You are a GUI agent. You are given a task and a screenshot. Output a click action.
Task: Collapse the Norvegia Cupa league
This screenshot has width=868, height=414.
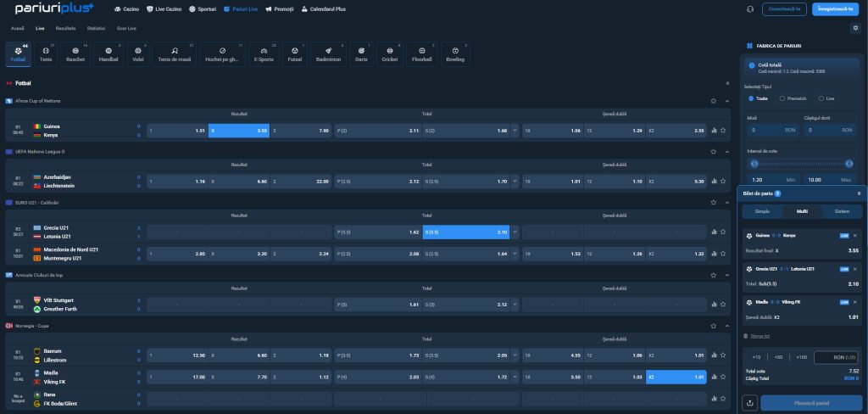pyautogui.click(x=726, y=326)
